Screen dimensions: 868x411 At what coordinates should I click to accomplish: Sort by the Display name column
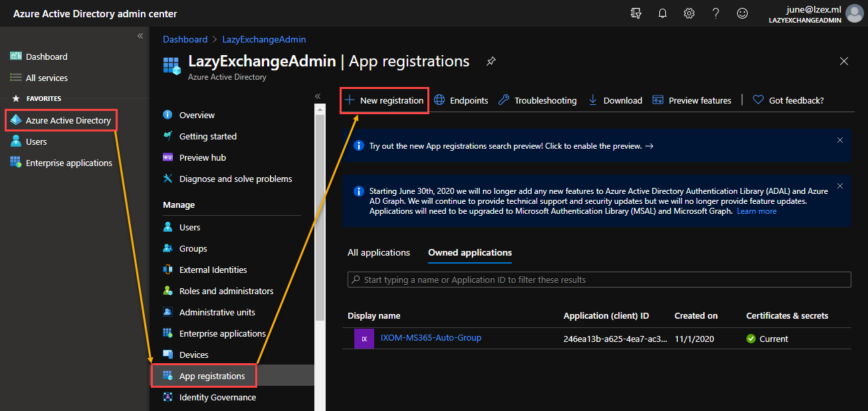(374, 315)
